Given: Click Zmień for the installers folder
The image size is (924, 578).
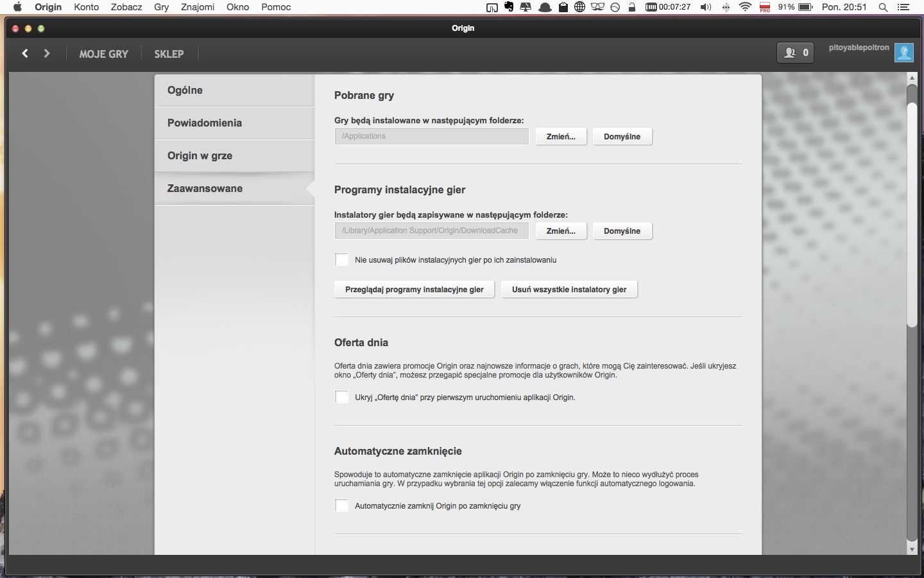Looking at the screenshot, I should [x=561, y=231].
